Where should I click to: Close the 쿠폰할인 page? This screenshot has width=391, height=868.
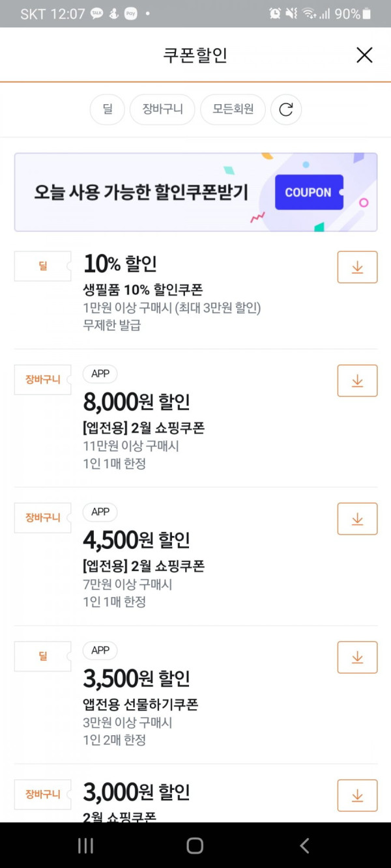[x=364, y=55]
